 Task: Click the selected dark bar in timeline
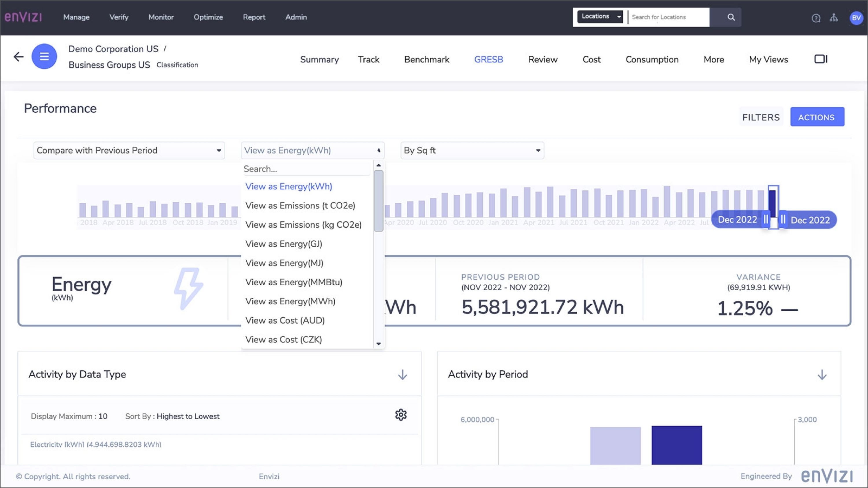(x=772, y=204)
